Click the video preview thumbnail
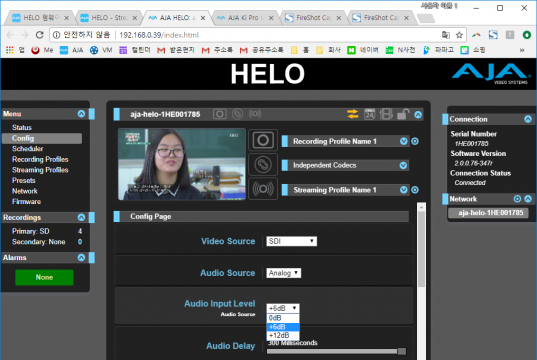 [182, 164]
